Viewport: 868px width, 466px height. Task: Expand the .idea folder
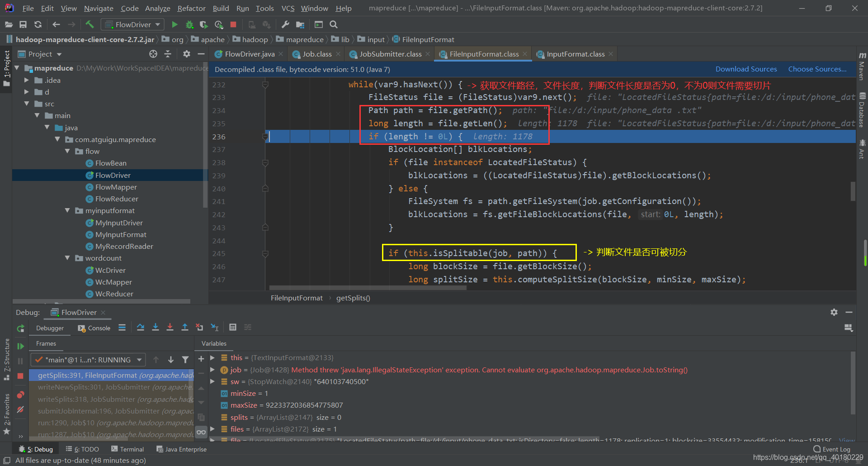point(27,80)
